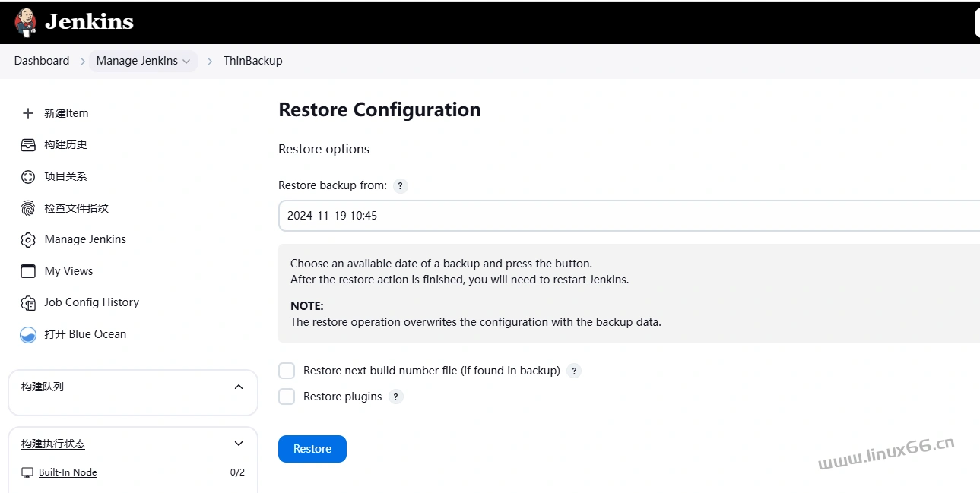The image size is (980, 493).
Task: Open 项目关系 in sidebar
Action: point(65,176)
